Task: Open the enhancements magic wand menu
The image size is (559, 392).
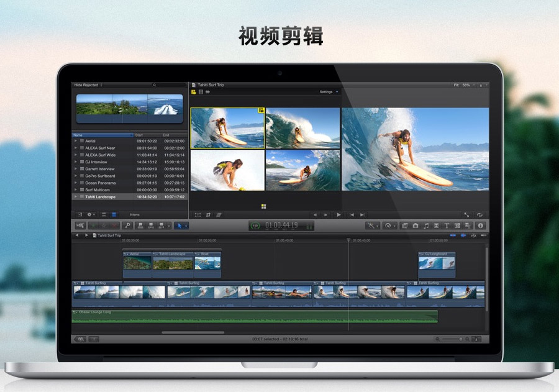Action: pos(372,226)
